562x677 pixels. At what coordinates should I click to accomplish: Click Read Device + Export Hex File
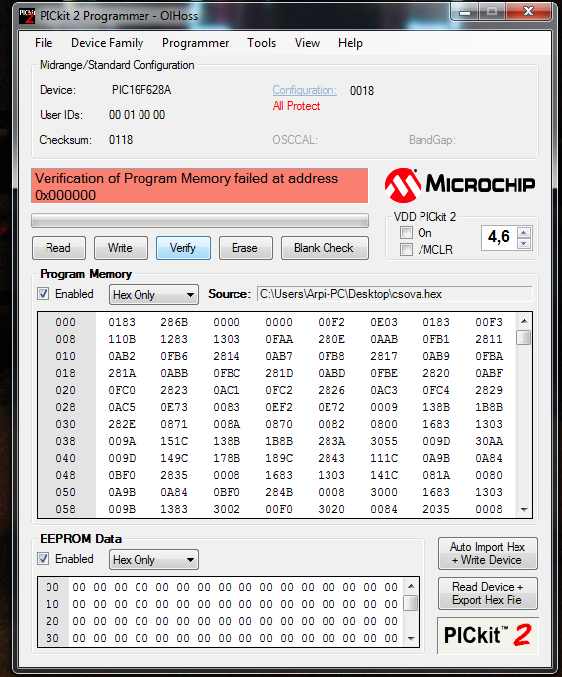click(488, 594)
